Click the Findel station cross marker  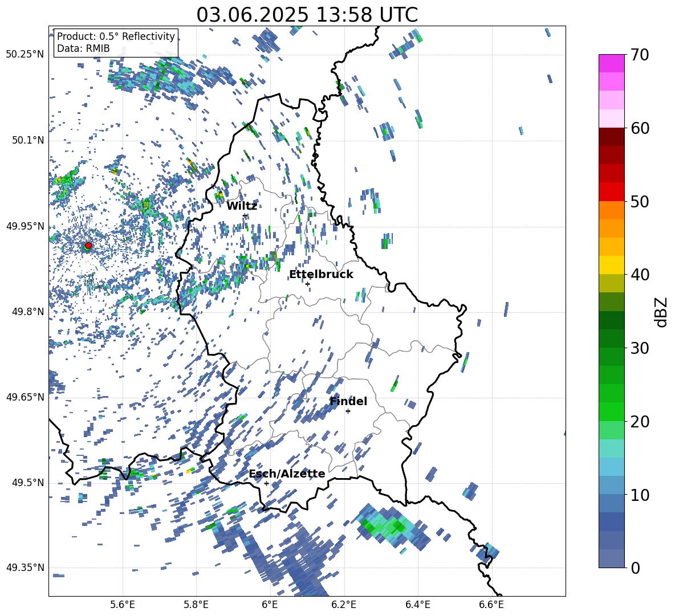(348, 411)
